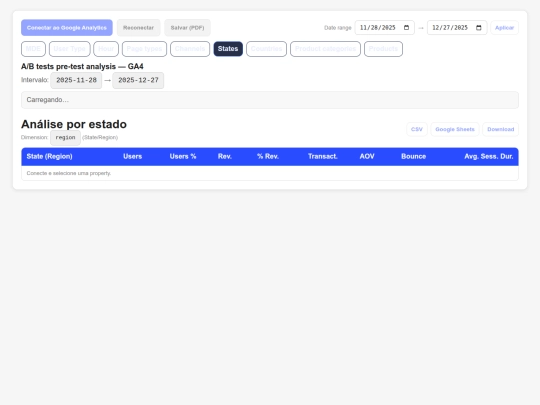Viewport: 540px width, 405px height.
Task: Click the Transact. column header
Action: 323,156
